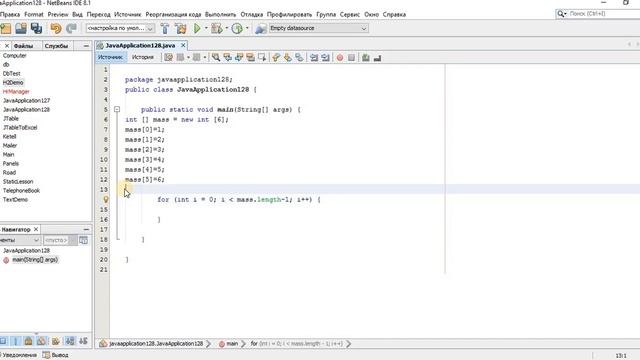This screenshot has width=640, height=360.
Task: Open the Выполнить menu
Action: click(220, 14)
